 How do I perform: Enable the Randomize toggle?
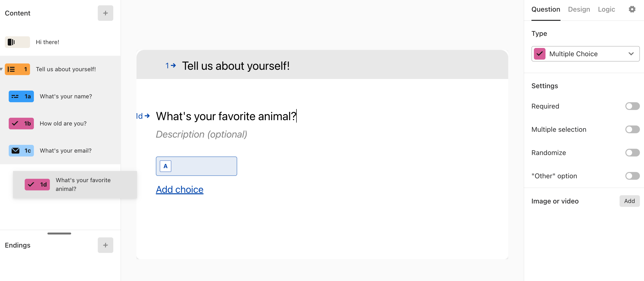pyautogui.click(x=632, y=153)
